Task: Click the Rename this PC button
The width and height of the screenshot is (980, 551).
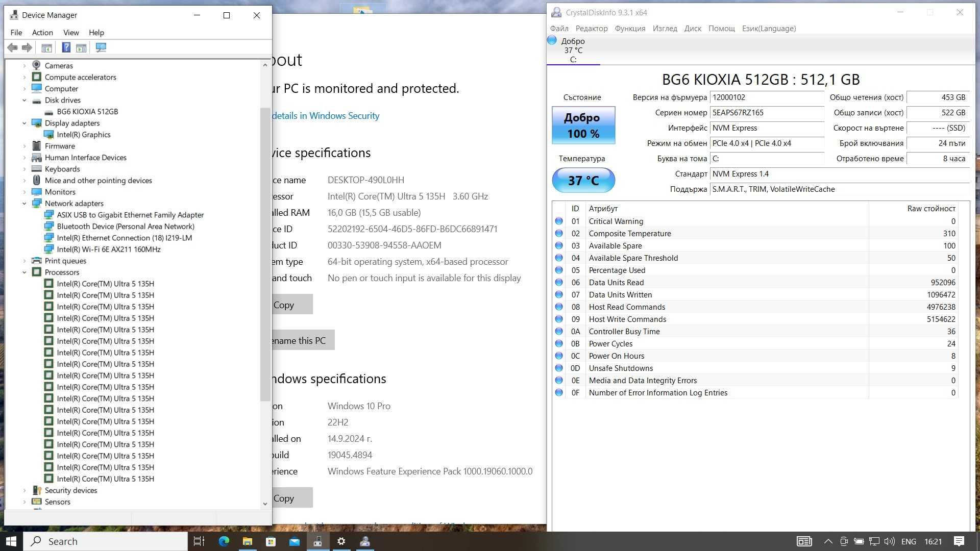Action: click(303, 340)
